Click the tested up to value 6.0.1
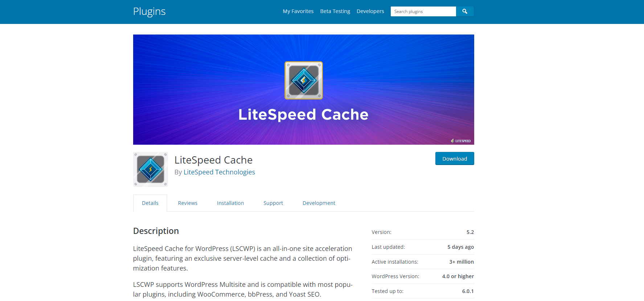 [x=468, y=291]
